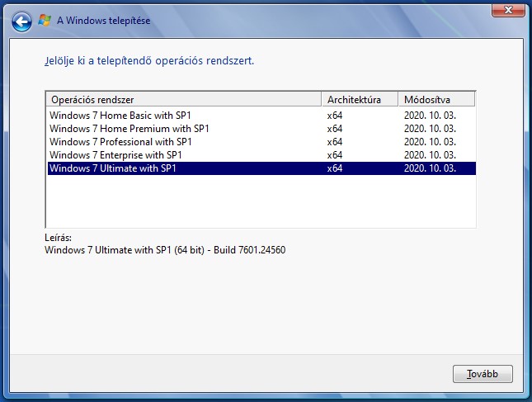
Task: Select Windows 7 Ultimate with SP1 row
Action: (261, 168)
